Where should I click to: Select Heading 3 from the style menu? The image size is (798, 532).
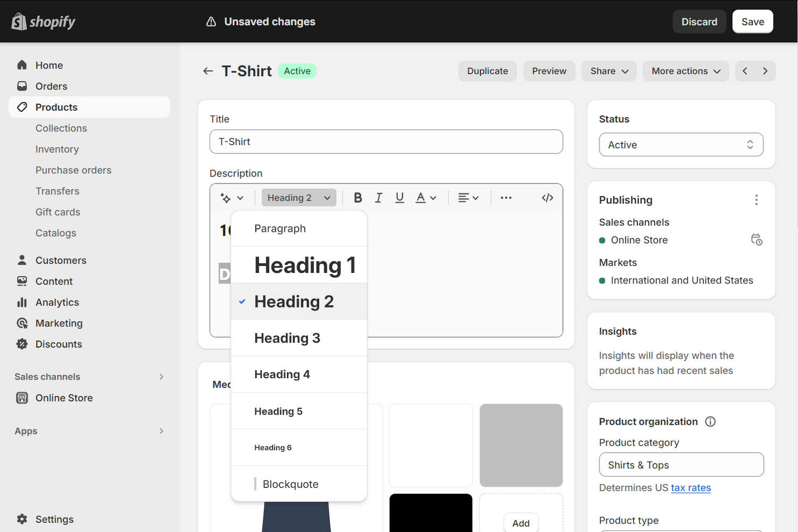click(x=287, y=338)
